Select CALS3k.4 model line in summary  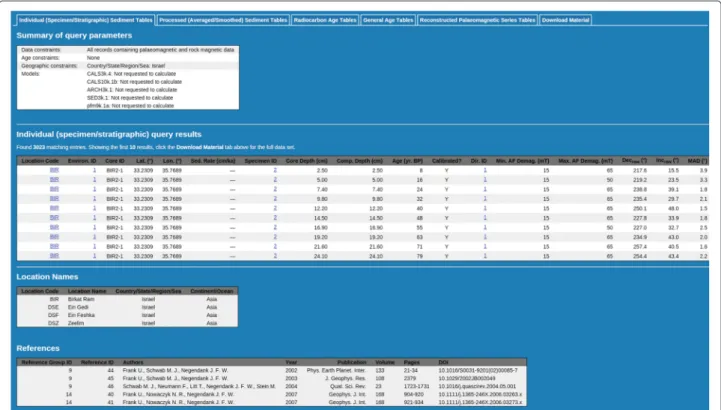click(x=131, y=74)
